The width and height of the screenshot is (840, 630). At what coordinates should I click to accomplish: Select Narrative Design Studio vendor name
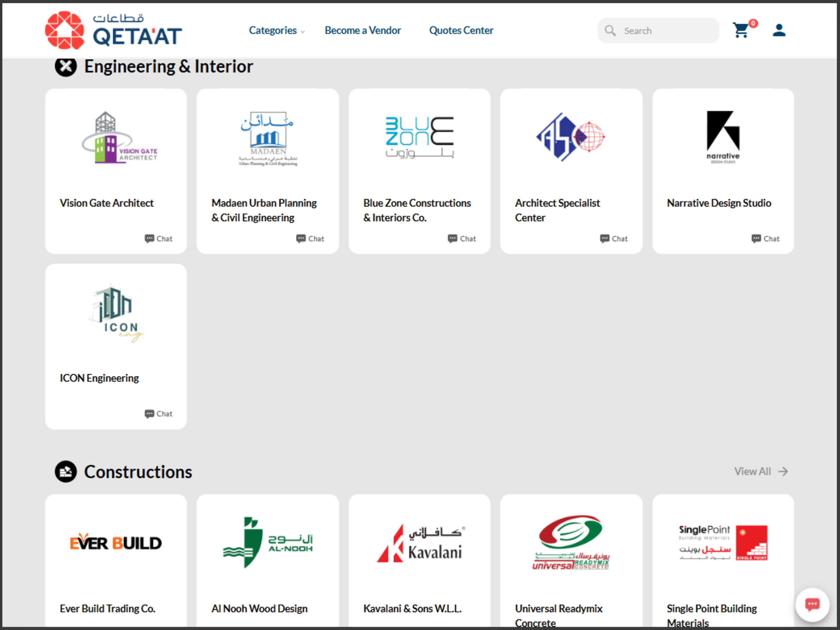point(719,203)
